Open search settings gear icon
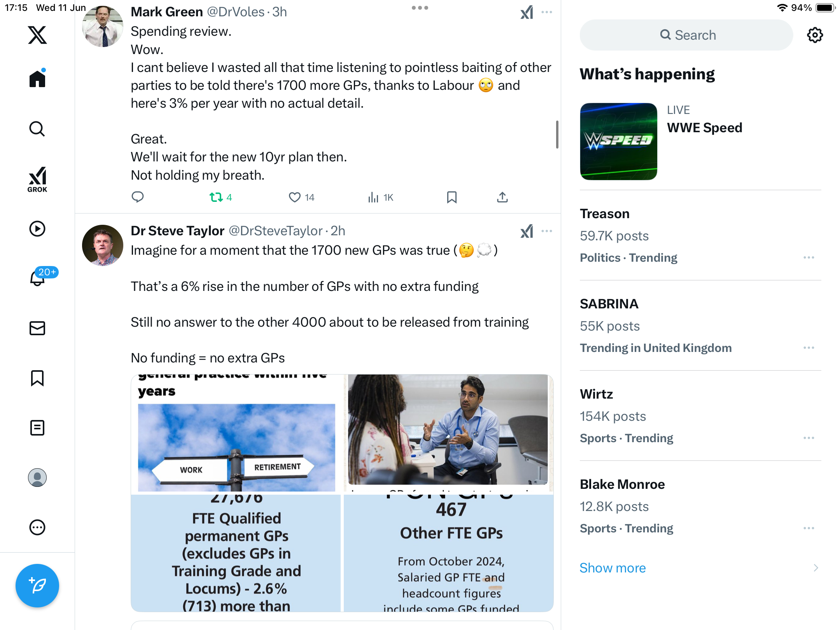Screen dimensions: 840x630 (815, 35)
